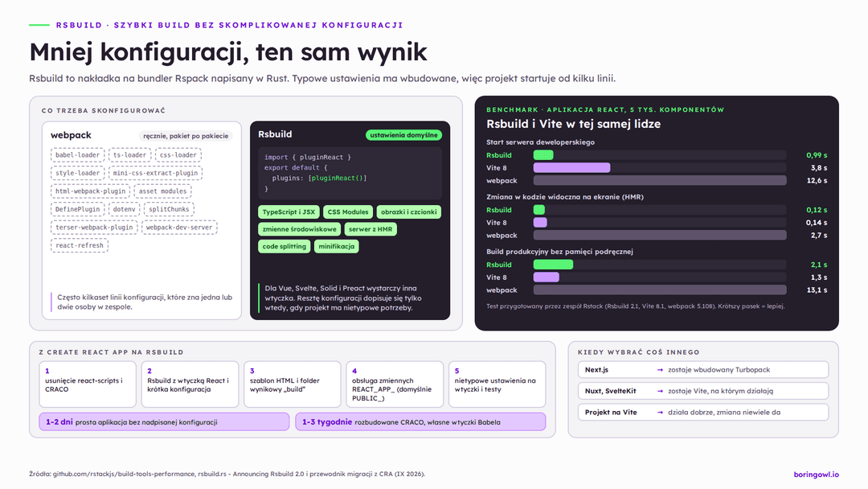Click the Rsbuild 0,99 s startup bar
868x489 pixels.
point(543,155)
